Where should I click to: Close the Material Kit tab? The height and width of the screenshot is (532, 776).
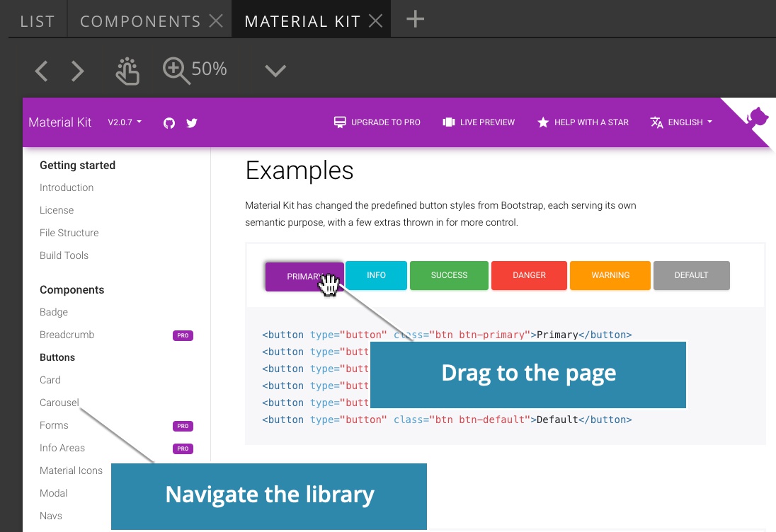[x=376, y=21]
